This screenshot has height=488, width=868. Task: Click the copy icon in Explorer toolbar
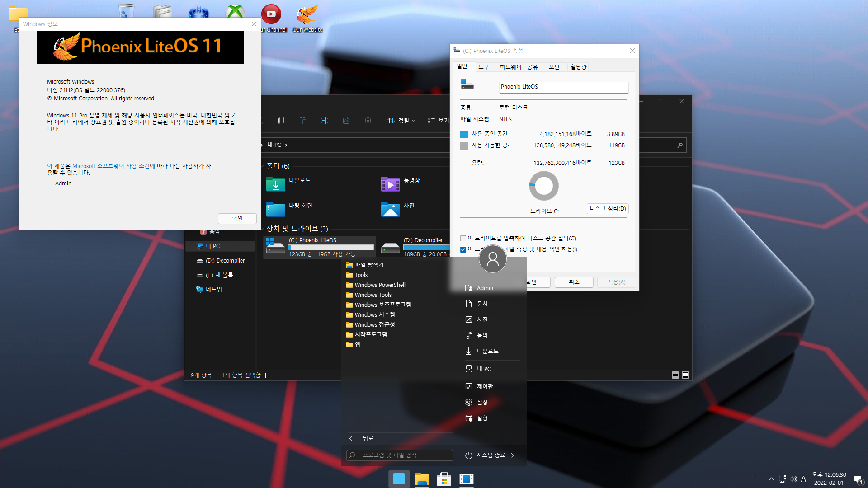tap(281, 121)
